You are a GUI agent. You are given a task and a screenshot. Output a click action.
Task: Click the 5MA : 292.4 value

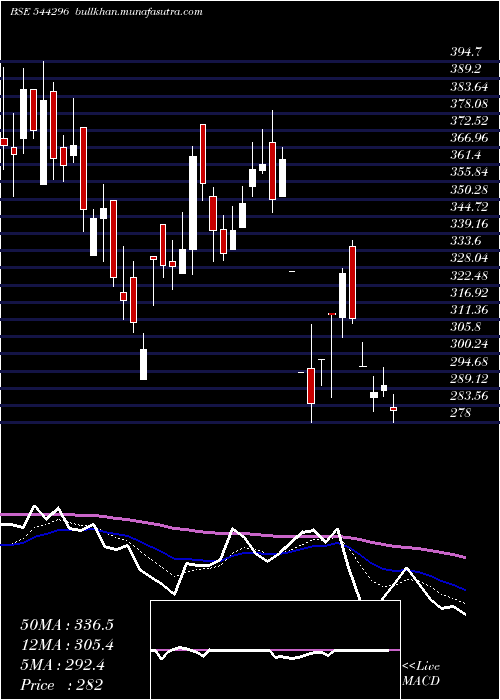click(62, 665)
